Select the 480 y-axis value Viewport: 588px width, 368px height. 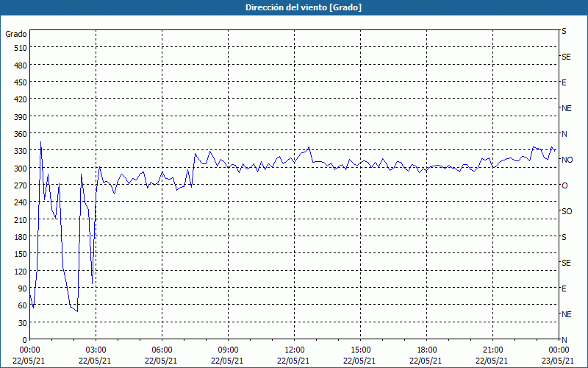(21, 66)
